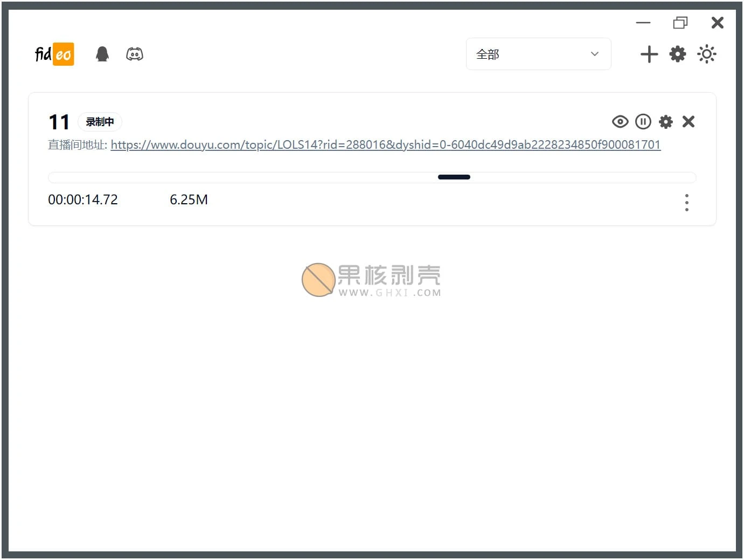Toggle preview eye icon for stream 11
This screenshot has width=744, height=560.
coord(620,122)
